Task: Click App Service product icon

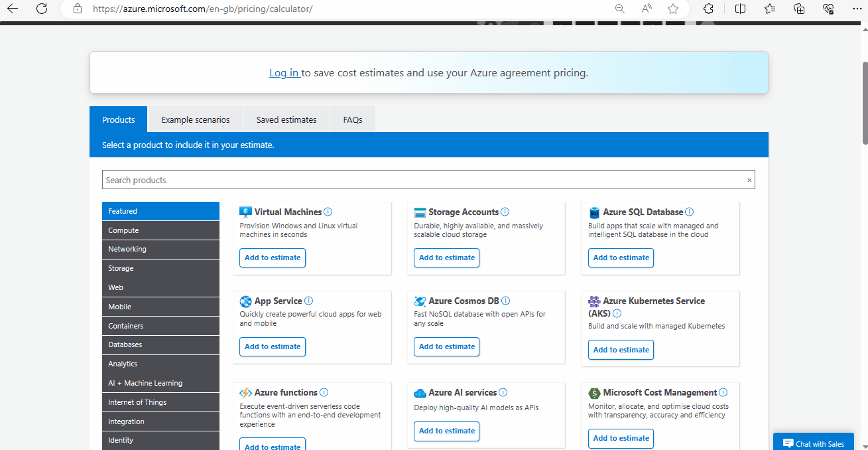Action: [x=245, y=301]
